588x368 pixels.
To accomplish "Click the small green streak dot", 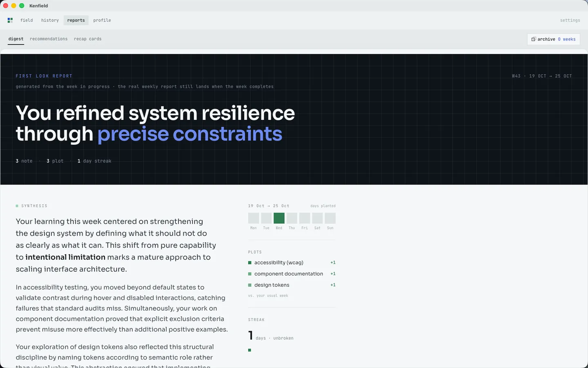I will [249, 350].
